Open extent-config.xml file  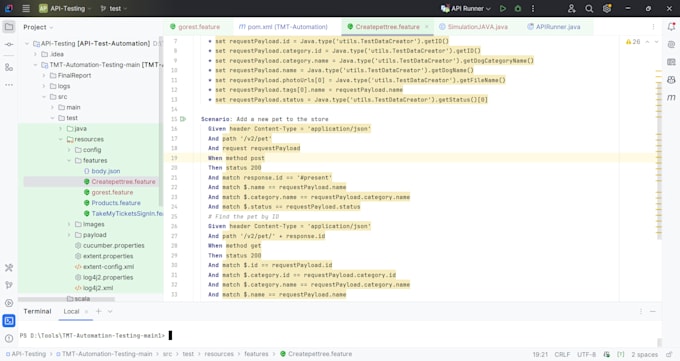point(104,267)
